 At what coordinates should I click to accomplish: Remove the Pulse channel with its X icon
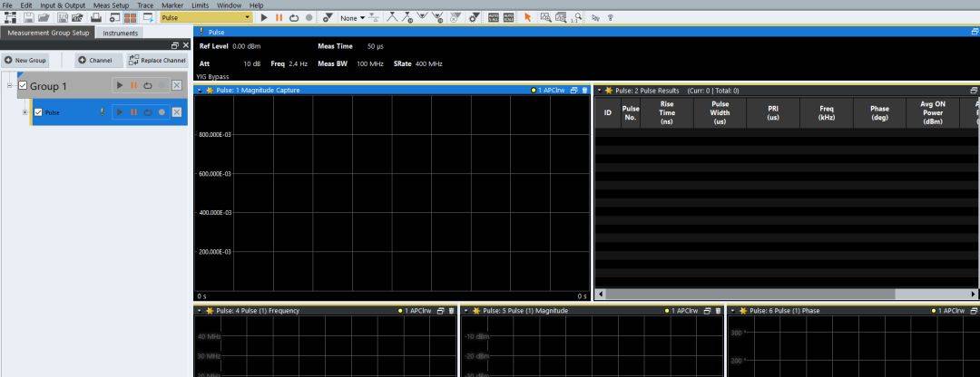[176, 112]
